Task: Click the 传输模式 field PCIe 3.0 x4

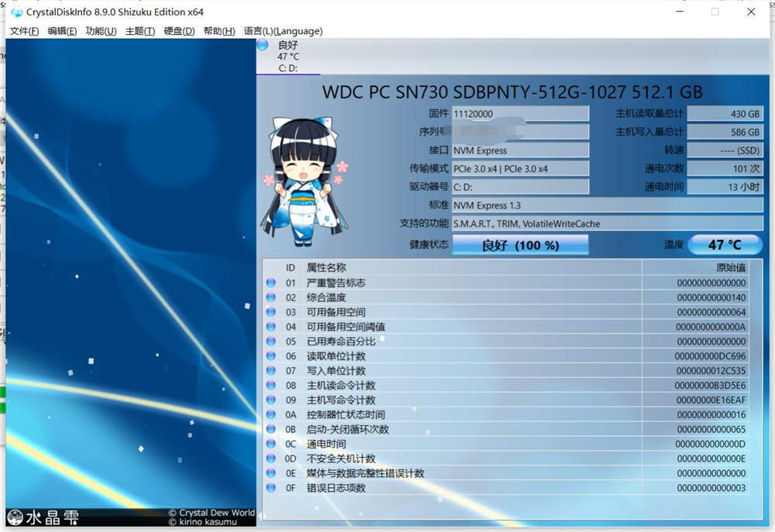Action: (521, 169)
